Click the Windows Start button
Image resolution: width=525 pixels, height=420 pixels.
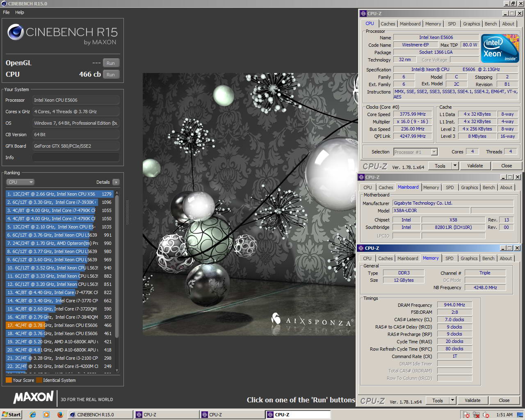pyautogui.click(x=11, y=415)
